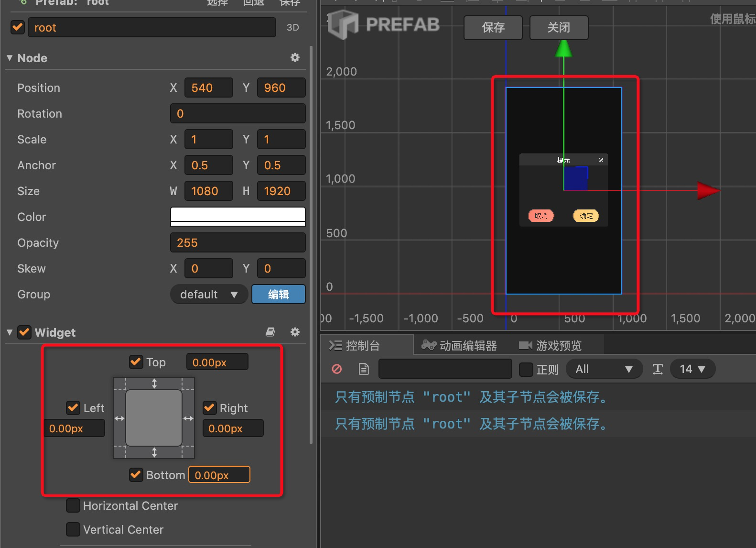Switch to the 游戏预览 tab
Screen dimensions: 756x548
551,345
